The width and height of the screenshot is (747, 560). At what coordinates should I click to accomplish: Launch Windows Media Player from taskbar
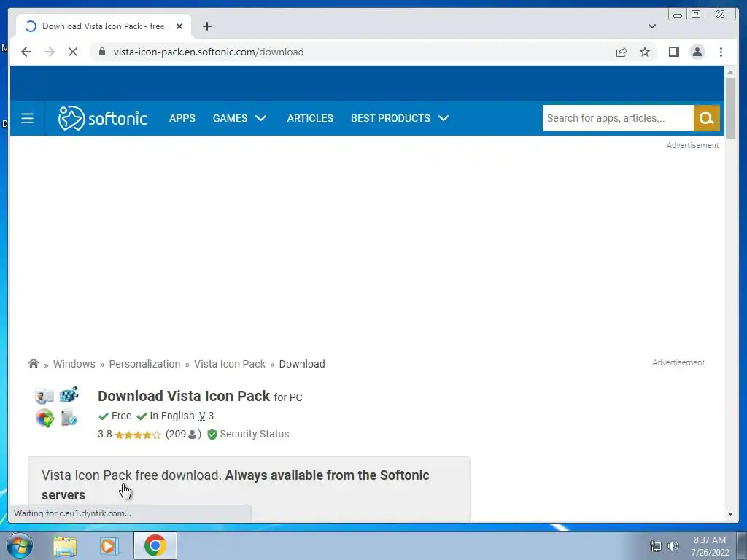pos(109,545)
